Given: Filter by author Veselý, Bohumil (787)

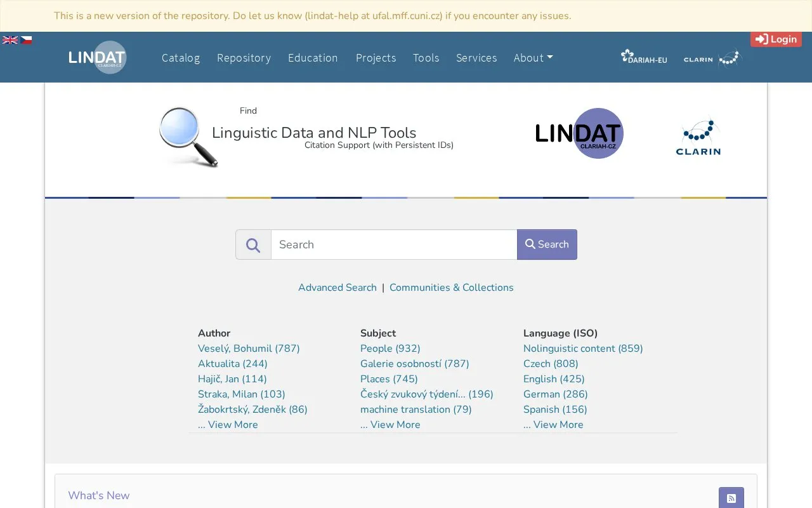Looking at the screenshot, I should coord(249,349).
